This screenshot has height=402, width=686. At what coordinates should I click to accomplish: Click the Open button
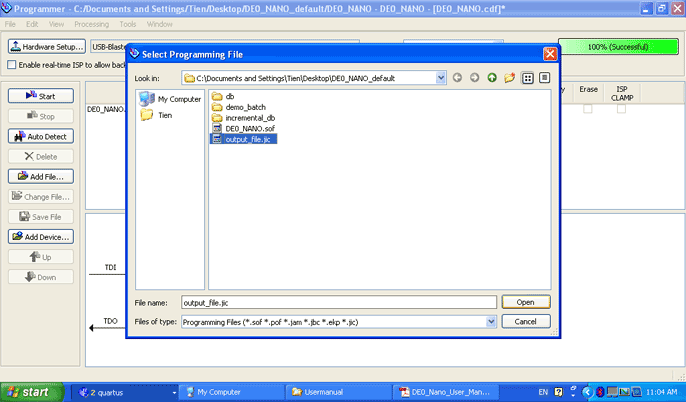click(x=525, y=301)
